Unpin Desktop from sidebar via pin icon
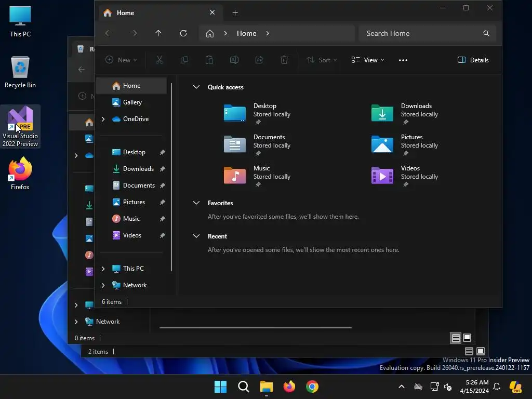The image size is (532, 399). [163, 152]
